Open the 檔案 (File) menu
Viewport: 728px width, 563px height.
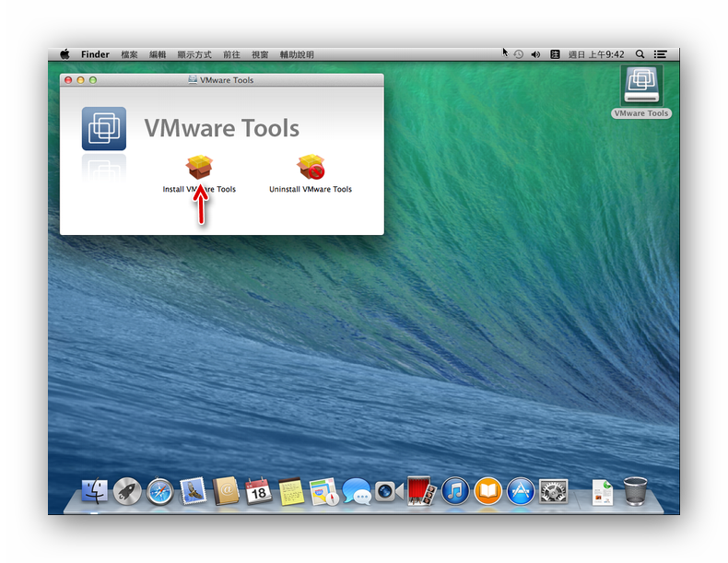coord(129,54)
